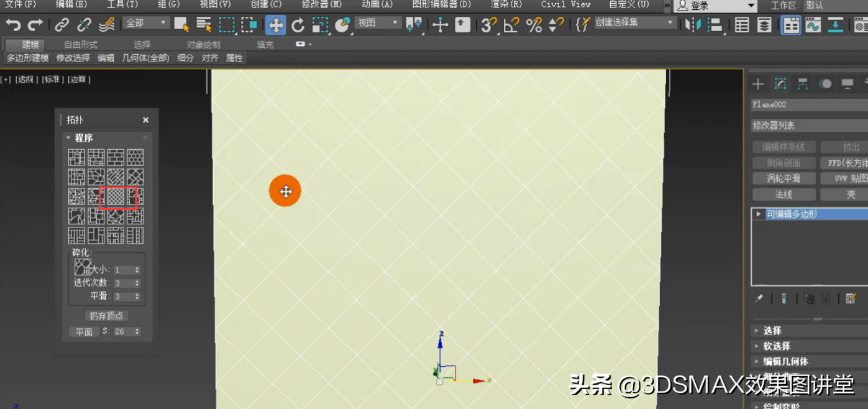Expand the 可编辑多边形 stack entry

pos(758,214)
